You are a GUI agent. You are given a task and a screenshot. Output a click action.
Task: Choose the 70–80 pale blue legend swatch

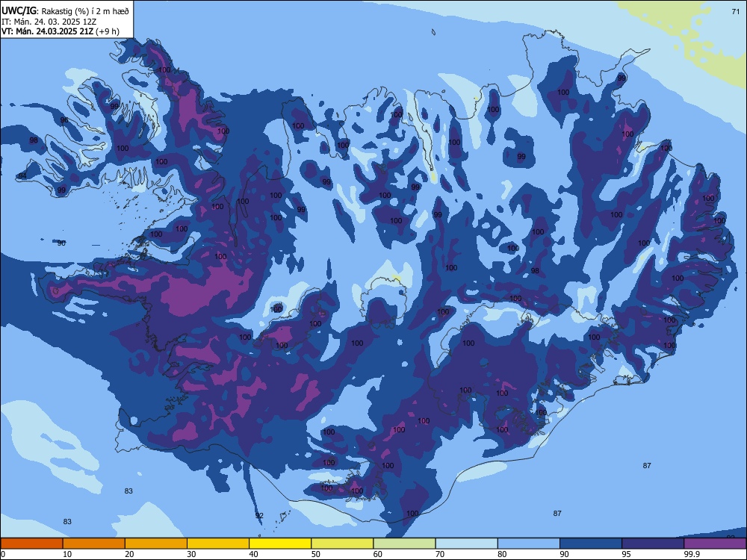click(466, 544)
